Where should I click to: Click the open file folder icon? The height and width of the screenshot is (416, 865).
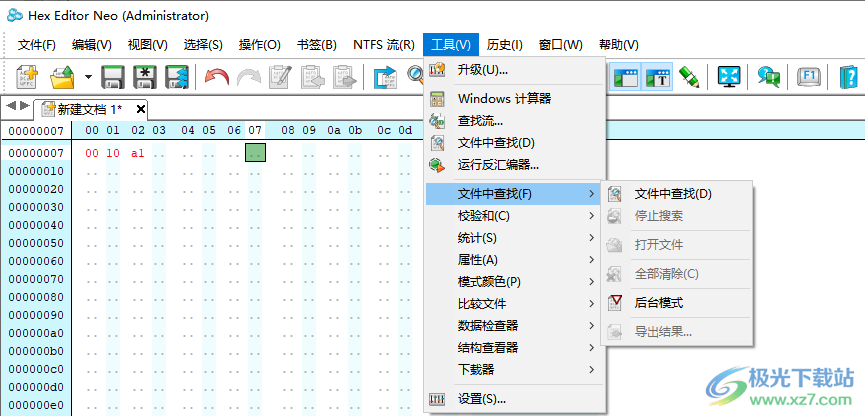62,77
